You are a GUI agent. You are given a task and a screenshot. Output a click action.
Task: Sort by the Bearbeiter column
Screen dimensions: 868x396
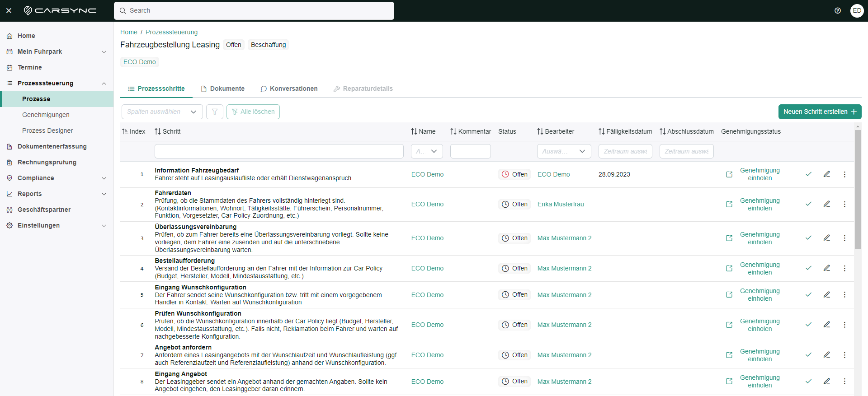coord(540,131)
